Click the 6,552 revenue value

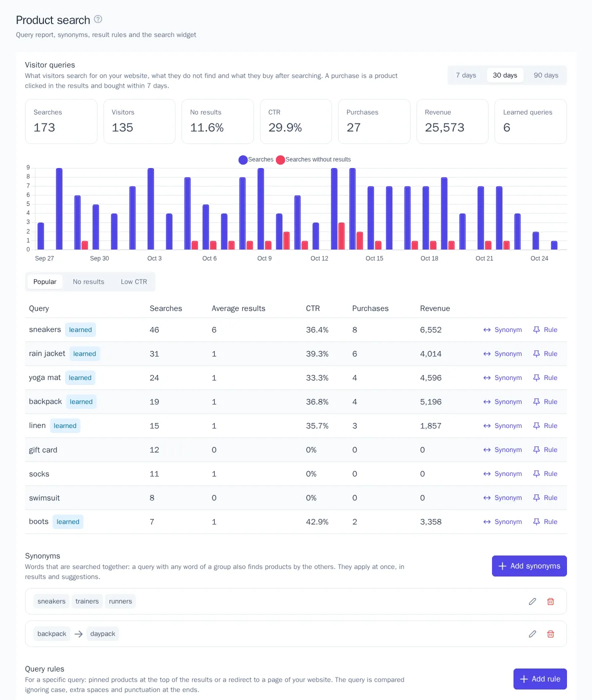431,330
